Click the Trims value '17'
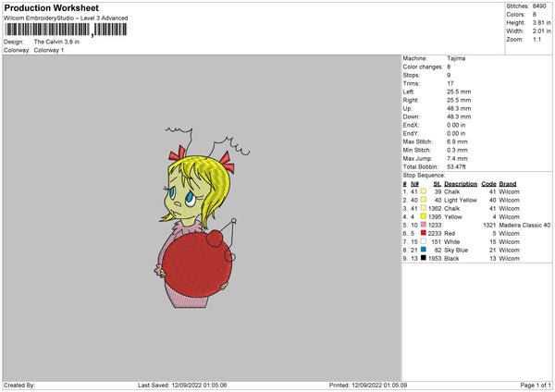Image resolution: width=555 pixels, height=392 pixels. tap(450, 83)
